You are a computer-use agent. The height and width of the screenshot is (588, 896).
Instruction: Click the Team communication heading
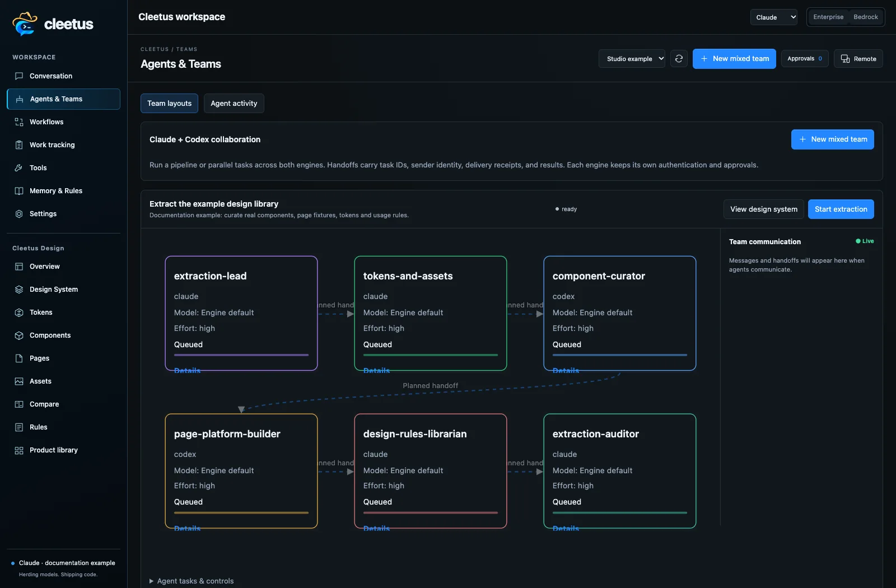pos(765,242)
